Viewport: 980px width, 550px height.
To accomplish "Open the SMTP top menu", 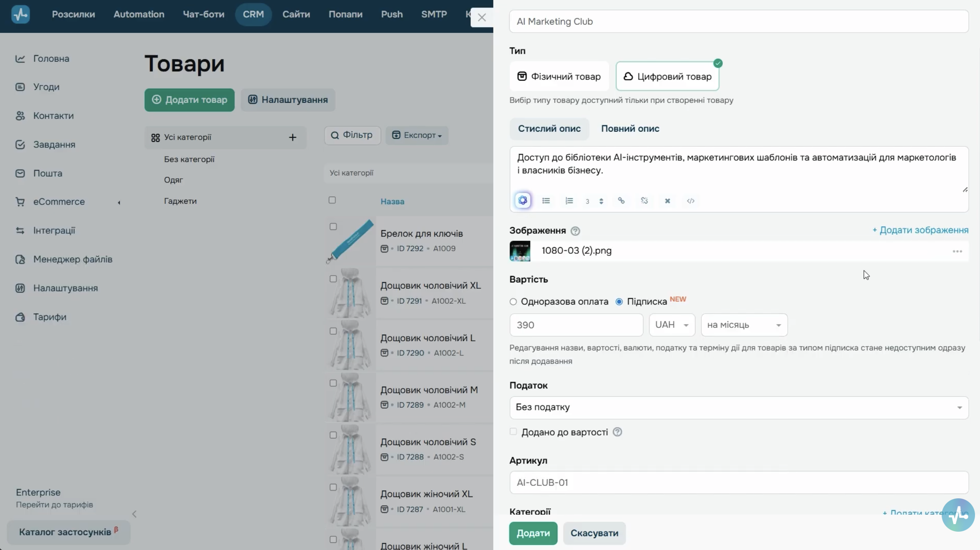I will pos(434,14).
